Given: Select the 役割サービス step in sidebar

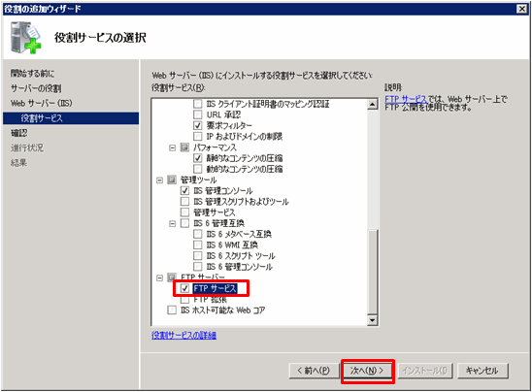Looking at the screenshot, I should click(71, 118).
